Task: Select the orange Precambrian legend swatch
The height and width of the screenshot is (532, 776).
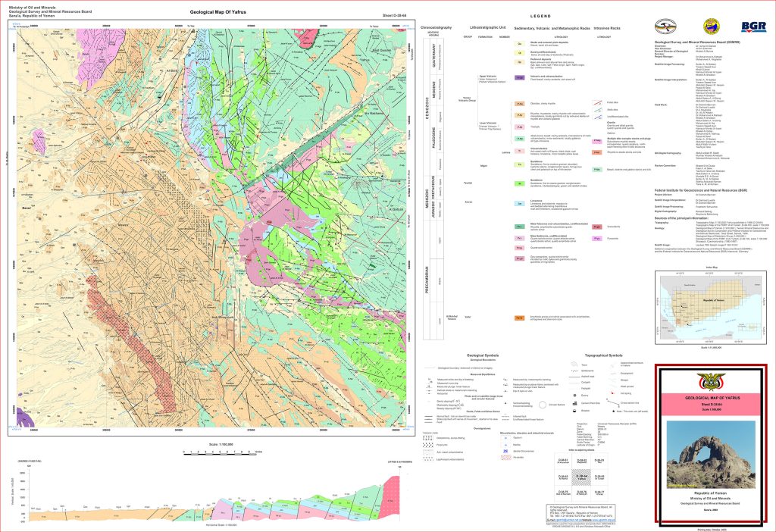Action: [x=520, y=317]
